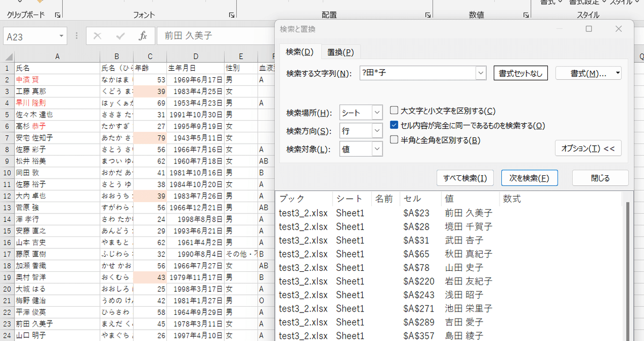Select result row $A$271 池田 栄里子
Image resolution: width=644 pixels, height=341 pixels.
pyautogui.click(x=449, y=308)
